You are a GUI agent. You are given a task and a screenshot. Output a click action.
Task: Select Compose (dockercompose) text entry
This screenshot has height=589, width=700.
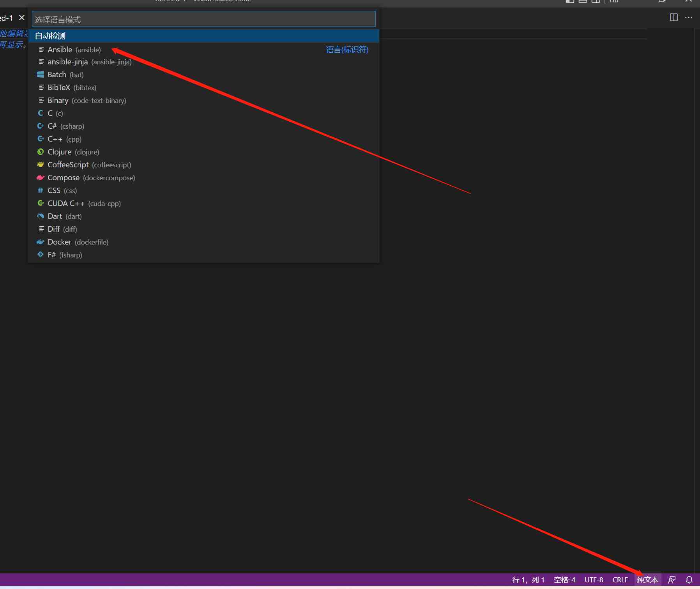click(x=91, y=177)
